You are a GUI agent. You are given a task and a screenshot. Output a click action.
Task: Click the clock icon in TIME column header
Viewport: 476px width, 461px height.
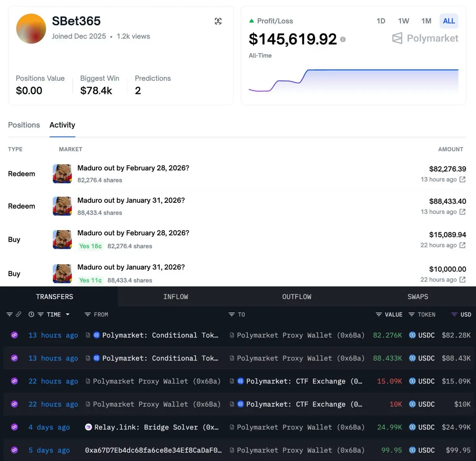click(x=31, y=315)
